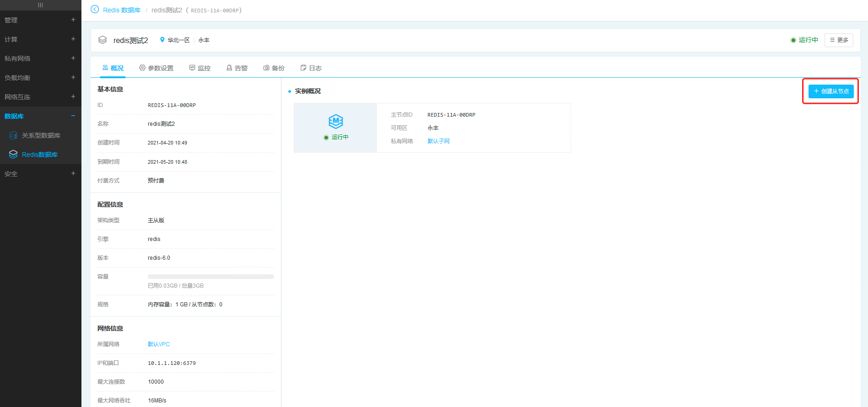Click the name value redis测试2 in 基本信息
Image resolution: width=868 pixels, height=407 pixels.
161,124
